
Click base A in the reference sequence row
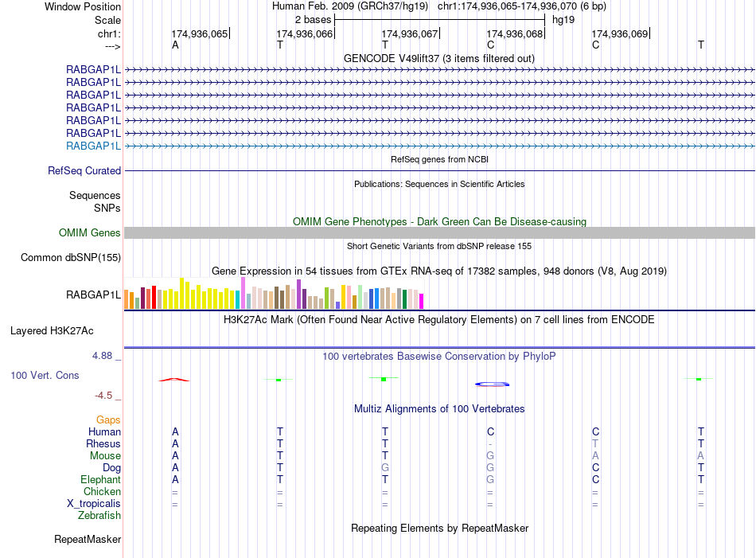pyautogui.click(x=175, y=45)
